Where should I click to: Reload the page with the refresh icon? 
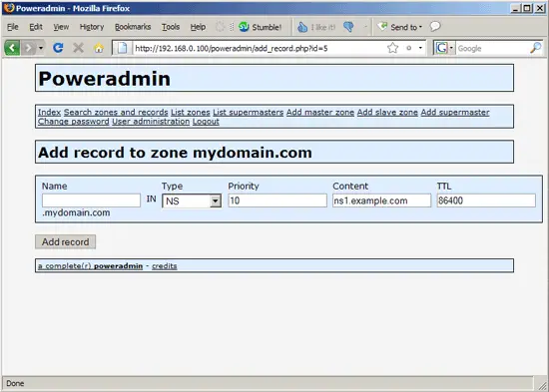point(58,48)
